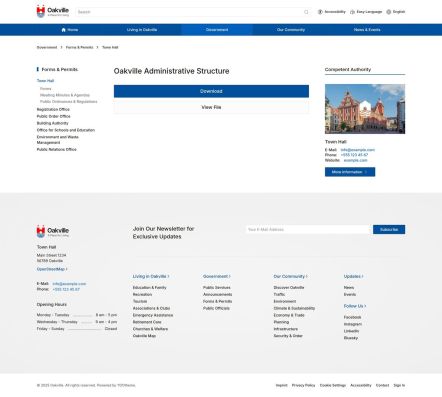The width and height of the screenshot is (442, 397).
Task: Click the Competent Authority phone number
Action: (x=354, y=155)
